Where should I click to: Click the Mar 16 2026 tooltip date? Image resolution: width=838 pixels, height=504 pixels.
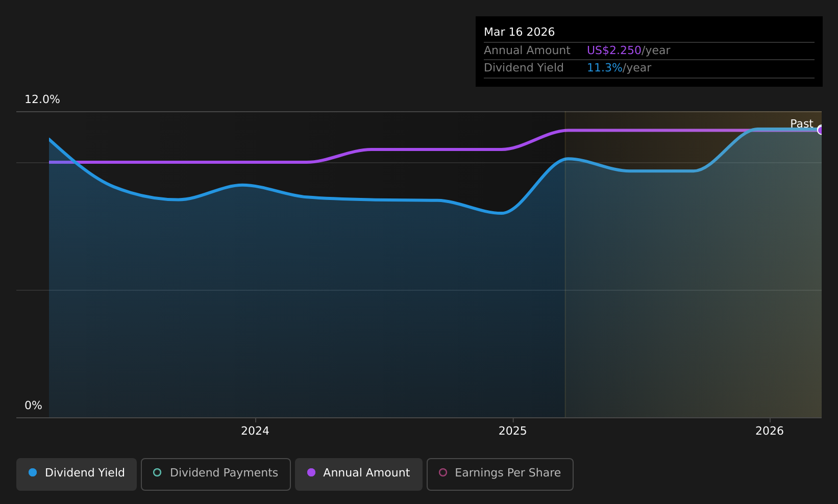tap(519, 32)
